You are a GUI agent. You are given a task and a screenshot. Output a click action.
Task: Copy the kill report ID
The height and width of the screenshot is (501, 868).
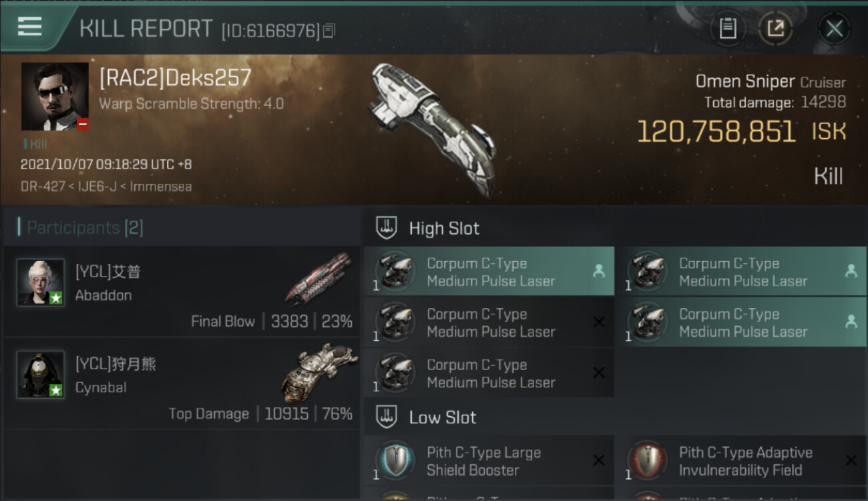[x=329, y=31]
